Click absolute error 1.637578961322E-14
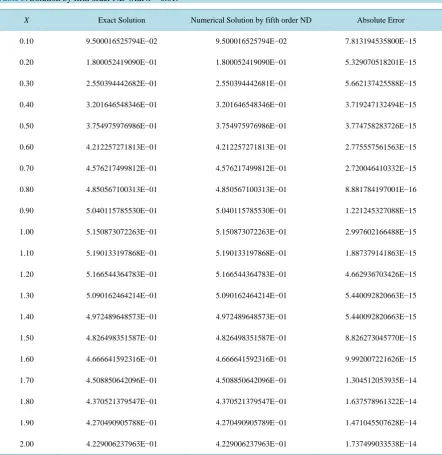This screenshot has width=442, height=455. click(x=381, y=402)
